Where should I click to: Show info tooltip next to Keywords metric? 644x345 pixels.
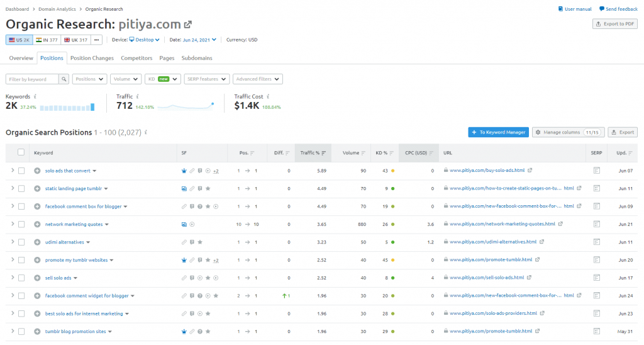coord(35,96)
